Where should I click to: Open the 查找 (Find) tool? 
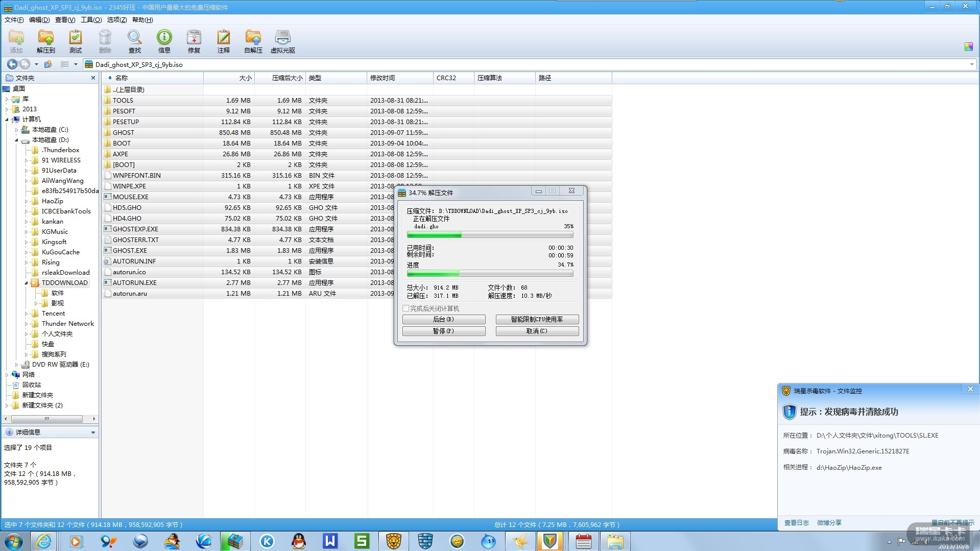tap(134, 41)
